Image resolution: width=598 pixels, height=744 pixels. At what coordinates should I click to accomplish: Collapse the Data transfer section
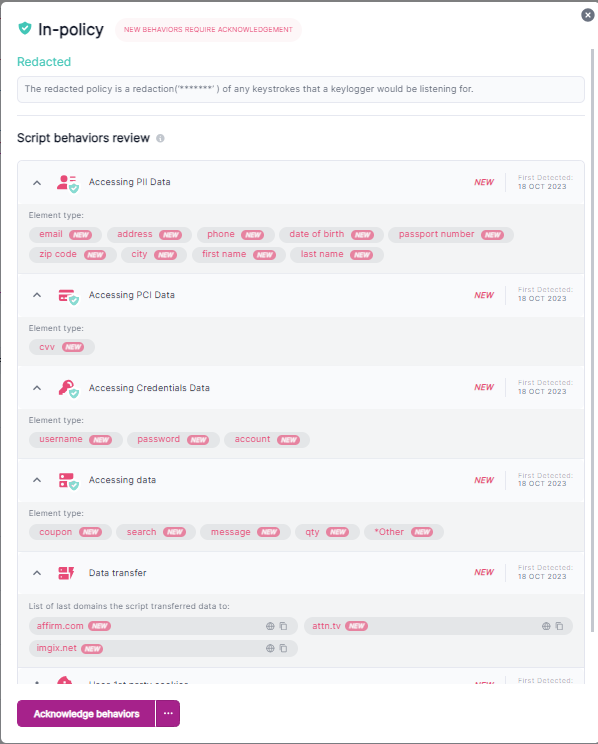point(37,573)
